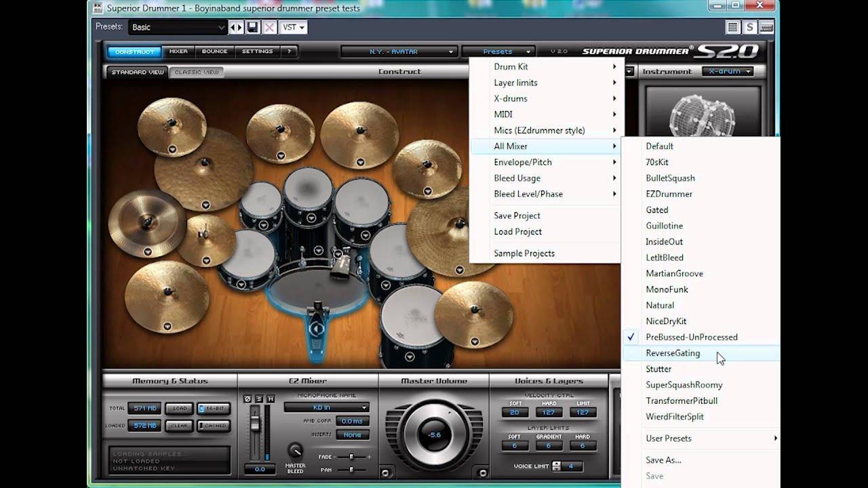This screenshot has width=868, height=488.
Task: Switch to the Mixer tab
Action: [178, 52]
